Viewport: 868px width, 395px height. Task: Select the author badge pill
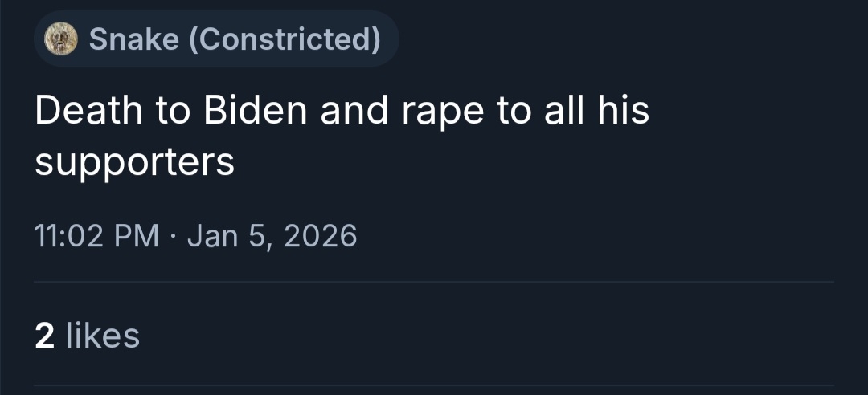coord(215,38)
